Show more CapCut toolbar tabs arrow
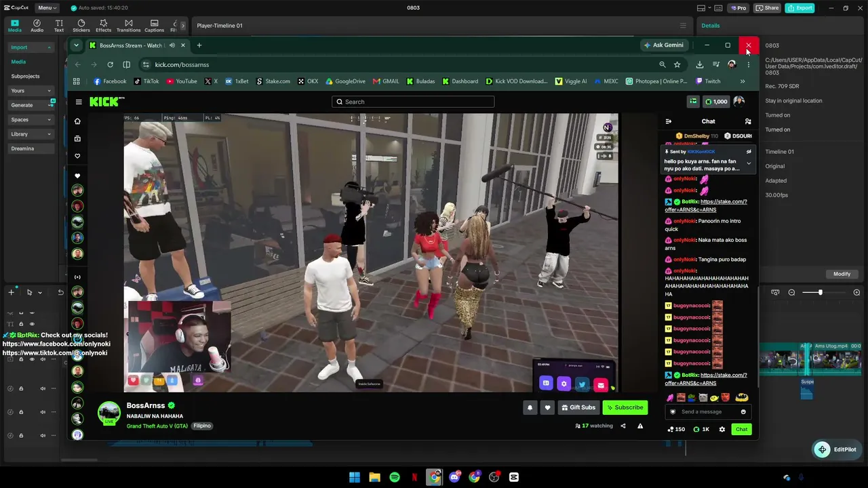868x488 pixels. tap(182, 26)
